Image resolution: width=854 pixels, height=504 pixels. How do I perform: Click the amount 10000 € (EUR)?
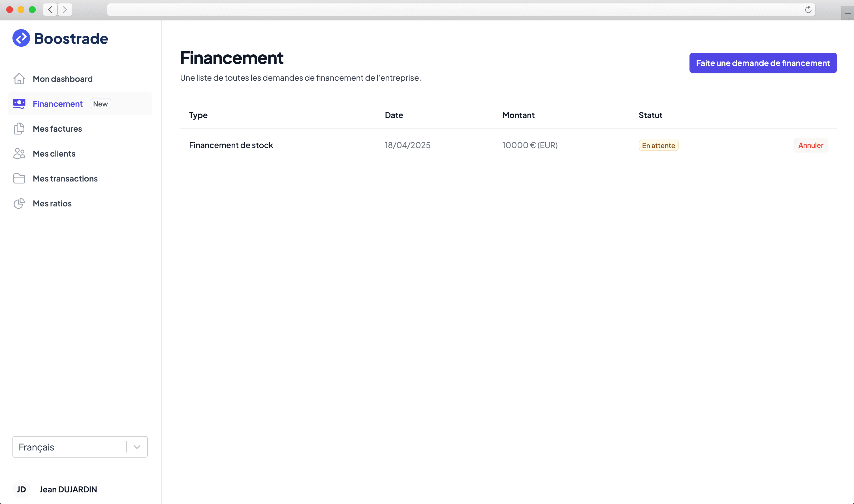530,145
